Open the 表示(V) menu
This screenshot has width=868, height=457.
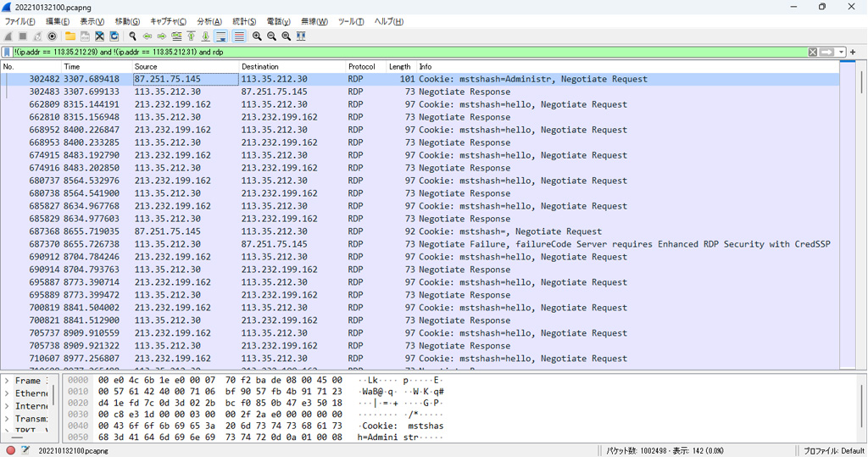click(x=92, y=21)
